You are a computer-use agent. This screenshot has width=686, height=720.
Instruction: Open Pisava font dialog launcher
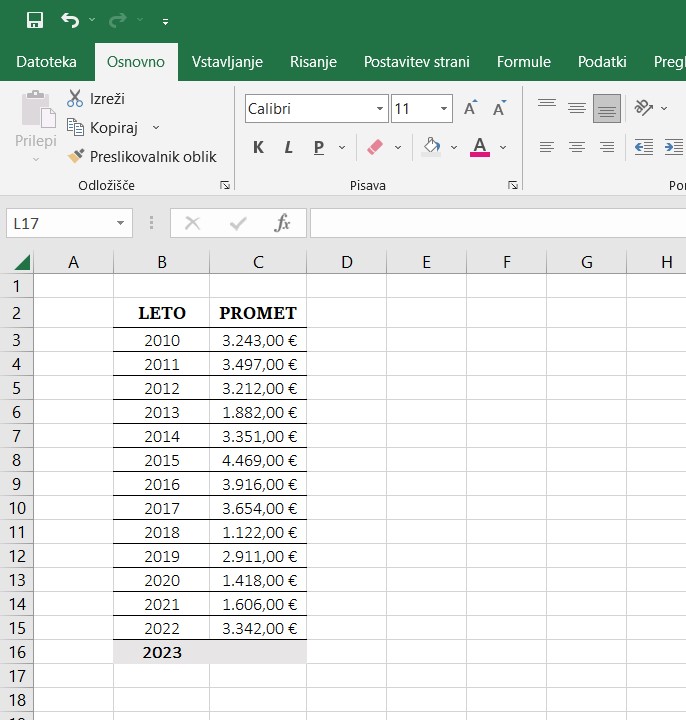[x=513, y=185]
